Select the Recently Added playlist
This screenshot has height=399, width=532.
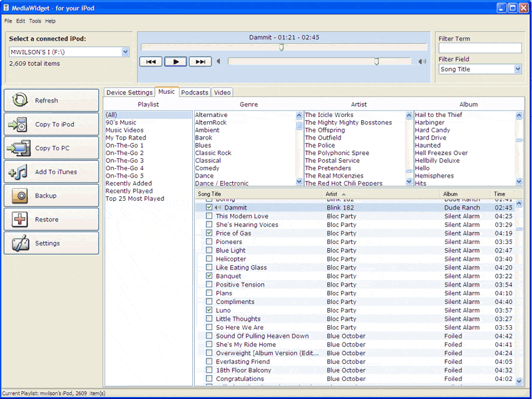tap(128, 184)
